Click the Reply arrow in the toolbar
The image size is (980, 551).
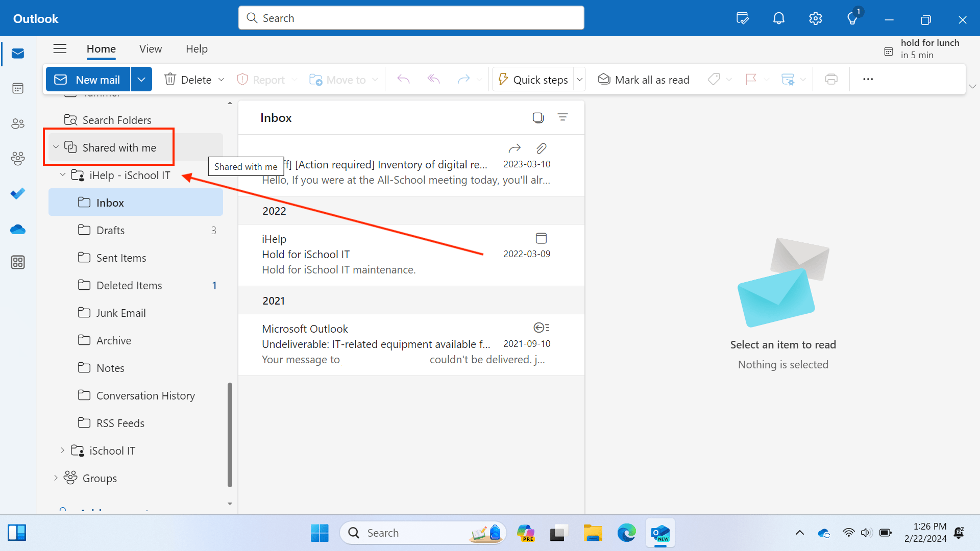click(403, 80)
